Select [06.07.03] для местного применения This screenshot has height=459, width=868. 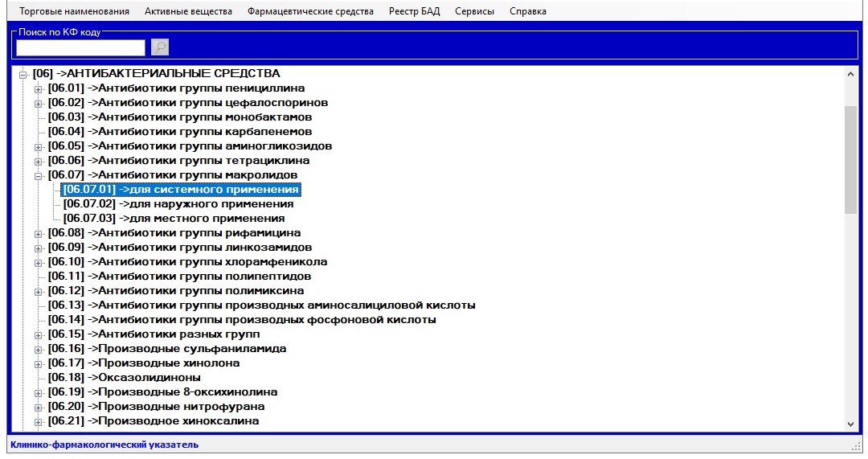click(x=174, y=219)
